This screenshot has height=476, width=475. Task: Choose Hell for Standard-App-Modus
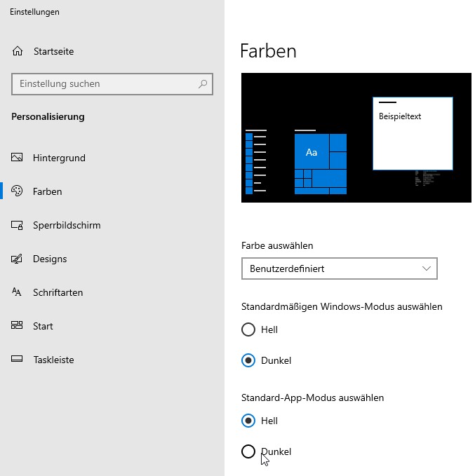[x=248, y=421]
